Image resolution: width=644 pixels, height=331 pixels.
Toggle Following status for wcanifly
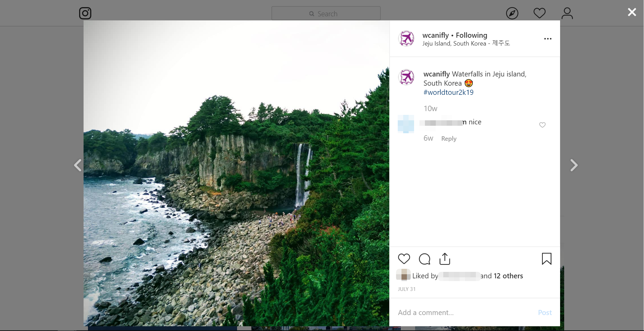click(471, 35)
